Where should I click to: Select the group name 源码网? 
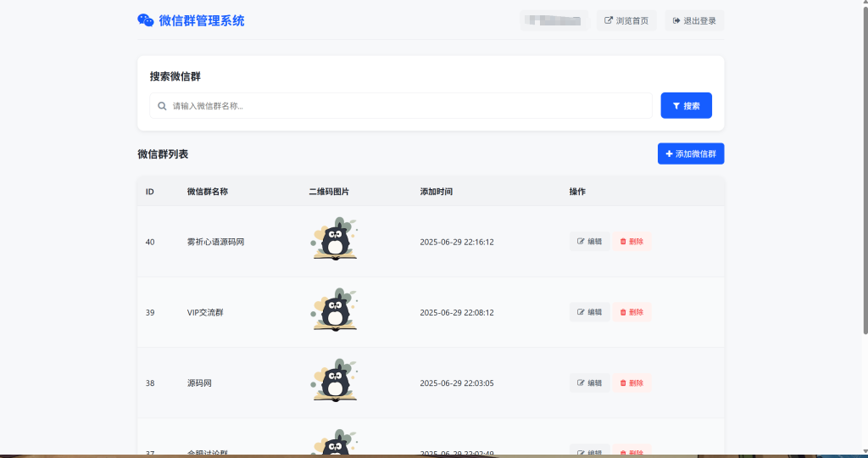tap(199, 383)
